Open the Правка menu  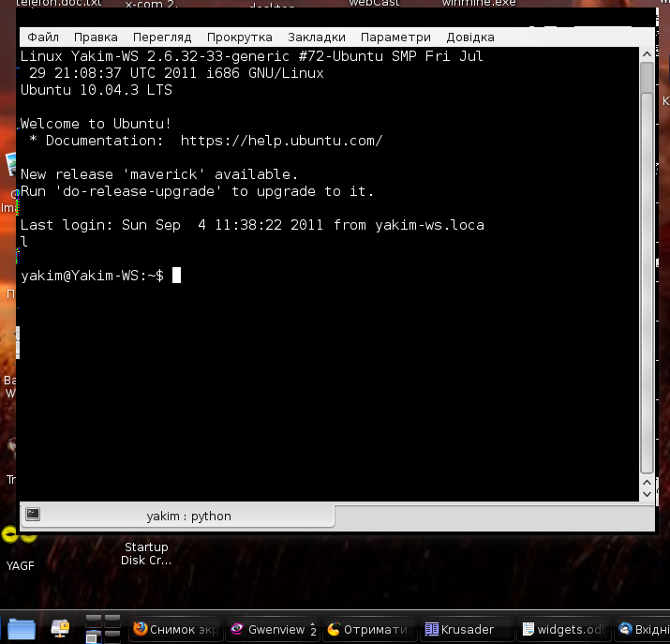coord(96,37)
